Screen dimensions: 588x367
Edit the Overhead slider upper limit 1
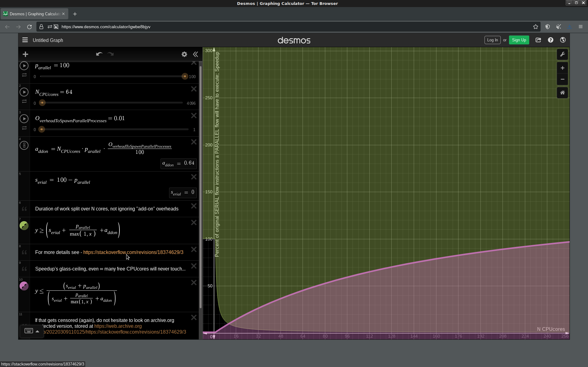point(194,130)
